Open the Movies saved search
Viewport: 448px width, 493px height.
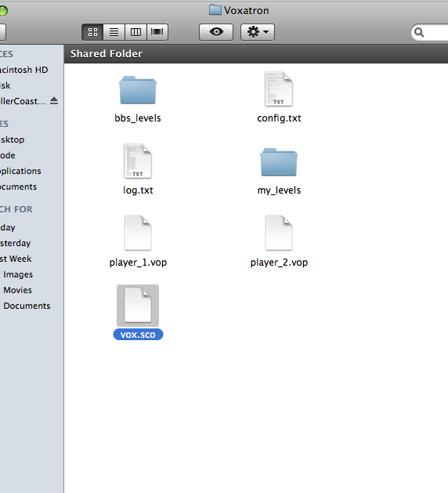point(17,290)
